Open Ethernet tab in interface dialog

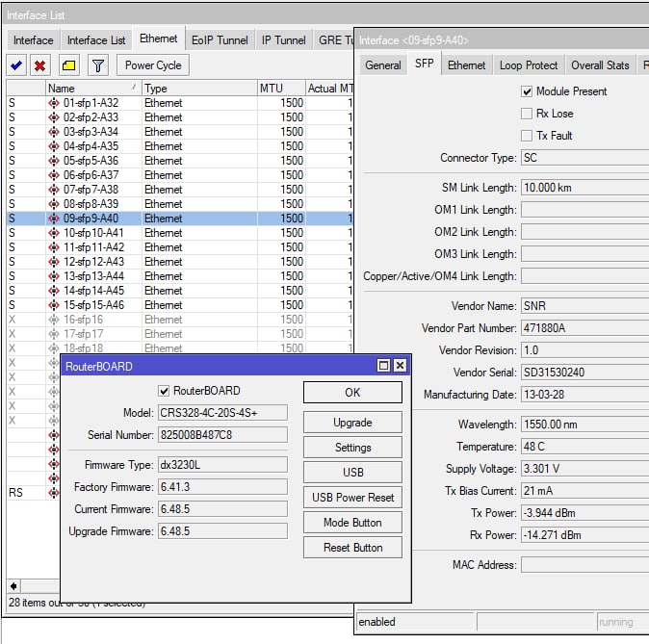click(x=466, y=65)
